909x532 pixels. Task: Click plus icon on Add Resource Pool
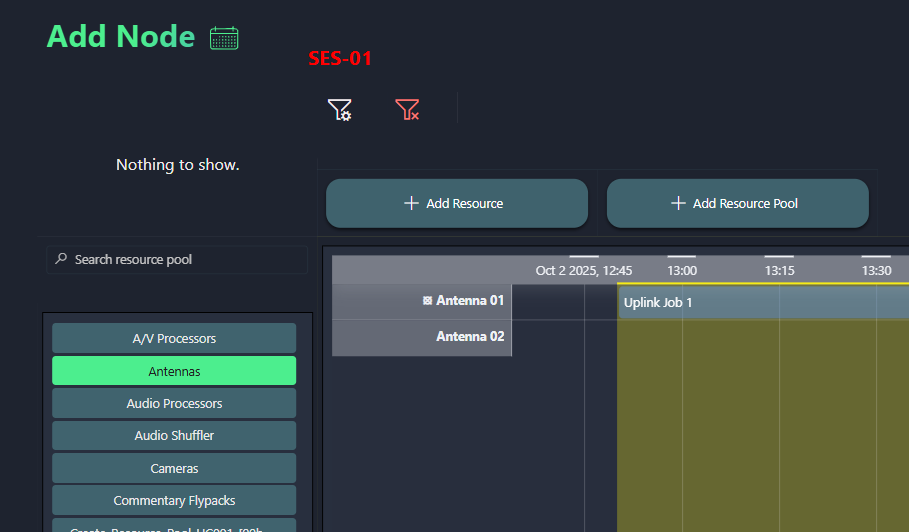coord(677,203)
